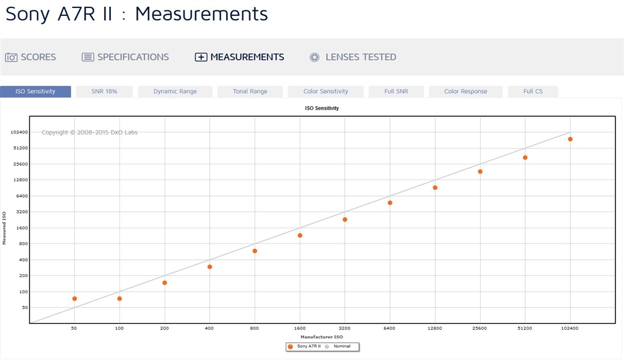This screenshot has height=364, width=624.
Task: Click the 'Measured ISO' vertical axis label
Action: (x=4, y=228)
